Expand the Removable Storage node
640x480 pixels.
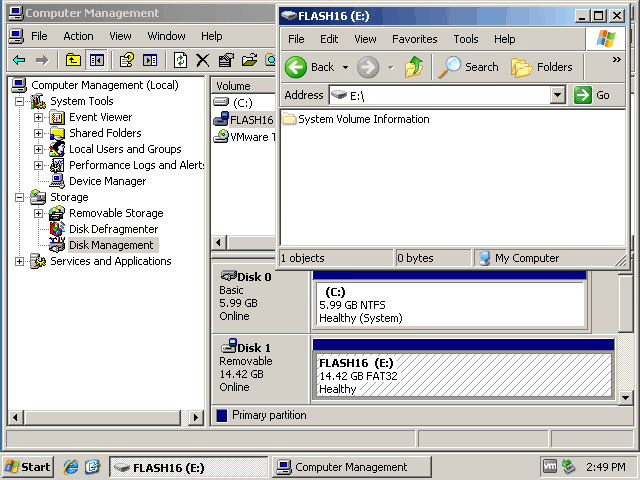pos(38,213)
